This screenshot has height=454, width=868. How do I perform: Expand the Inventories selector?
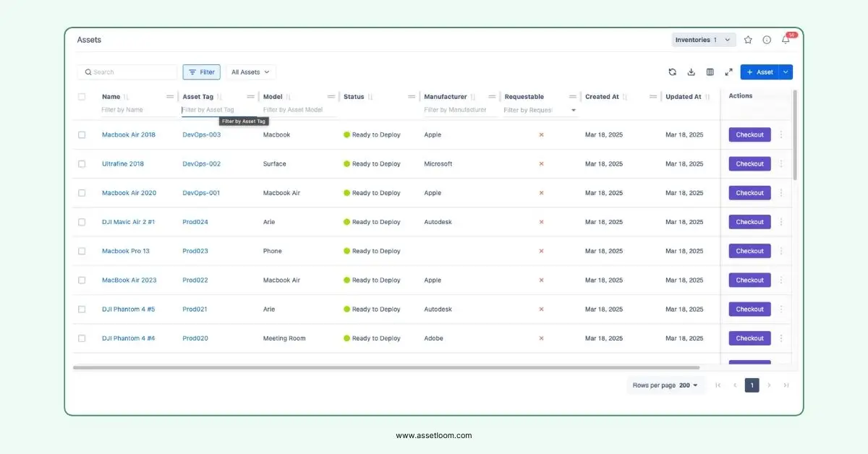tap(703, 40)
